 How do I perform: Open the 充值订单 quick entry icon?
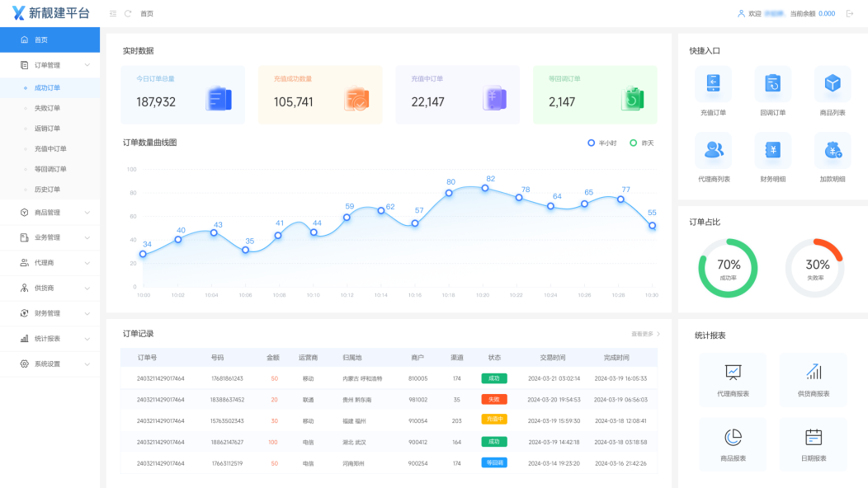tap(713, 84)
